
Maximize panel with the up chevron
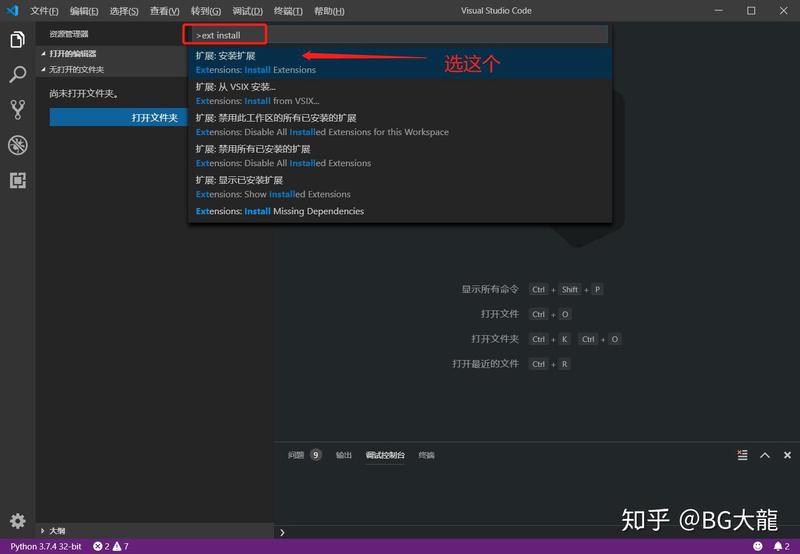point(765,455)
